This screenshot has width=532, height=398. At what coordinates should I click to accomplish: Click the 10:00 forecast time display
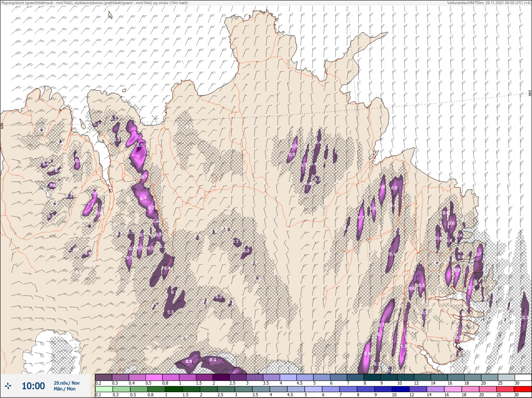33,386
